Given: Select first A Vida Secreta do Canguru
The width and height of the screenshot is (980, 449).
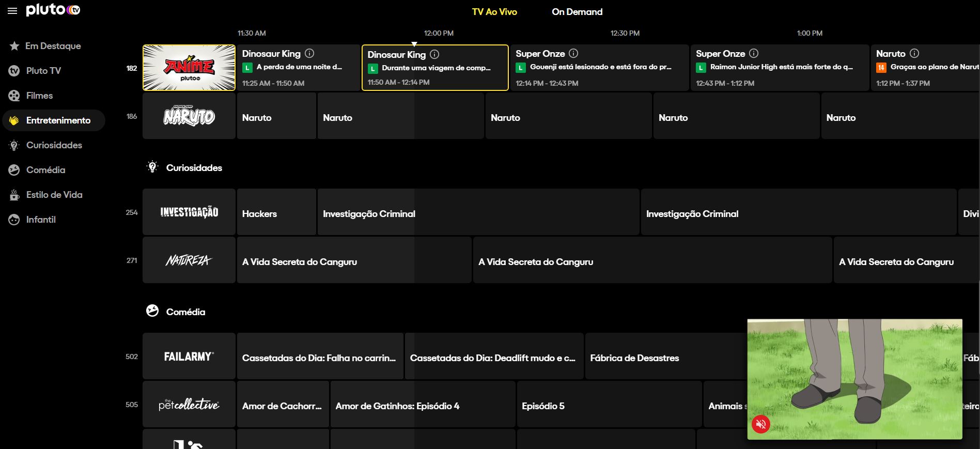Looking at the screenshot, I should coord(354,260).
